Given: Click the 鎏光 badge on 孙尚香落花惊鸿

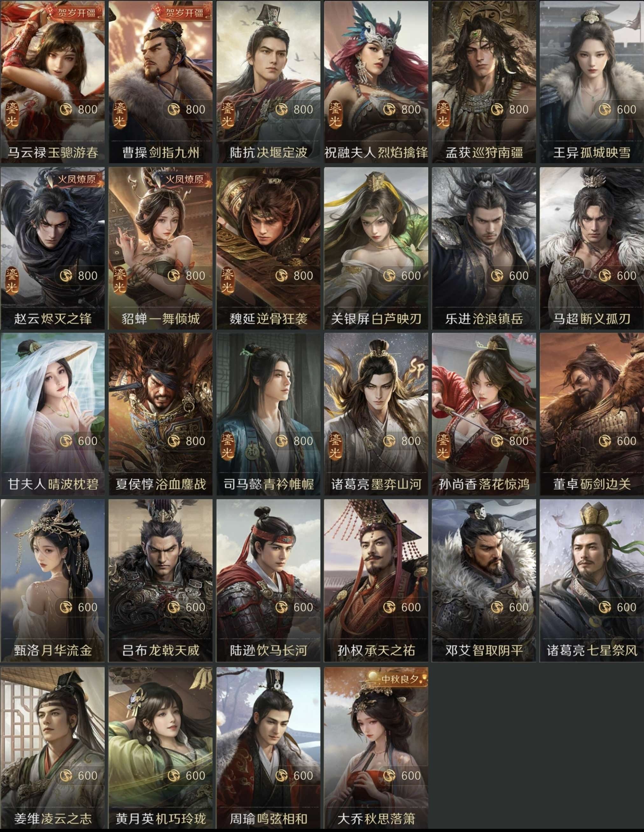Looking at the screenshot, I should (x=443, y=446).
